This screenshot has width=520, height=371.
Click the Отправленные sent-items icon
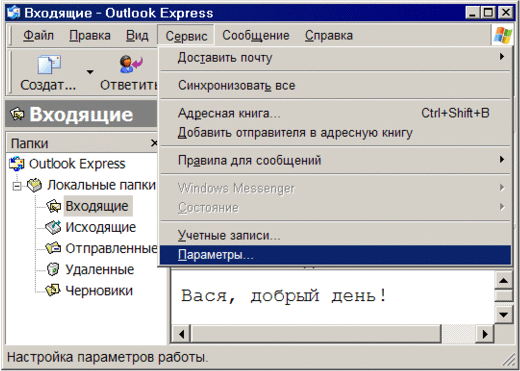pyautogui.click(x=53, y=248)
